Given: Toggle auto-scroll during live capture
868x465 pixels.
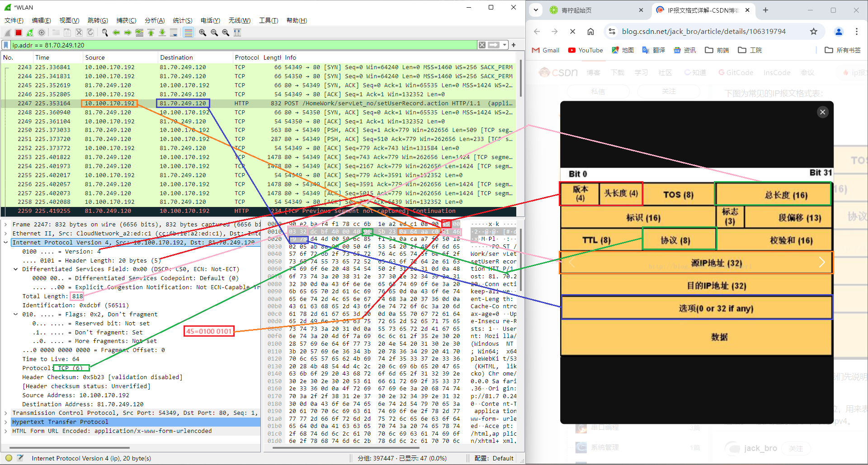Looking at the screenshot, I should pyautogui.click(x=174, y=33).
